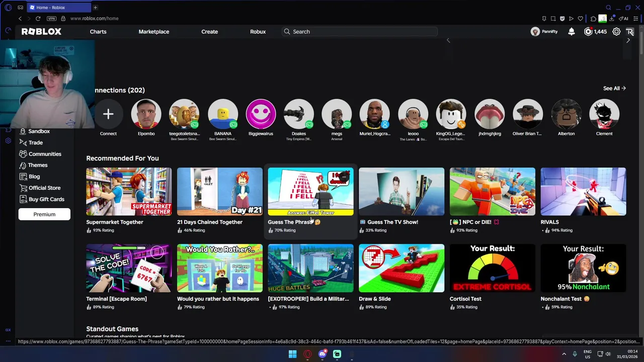Viewport: 644px width, 362px height.
Task: Click the R+ extension icon in the navbar
Action: pyautogui.click(x=630, y=32)
